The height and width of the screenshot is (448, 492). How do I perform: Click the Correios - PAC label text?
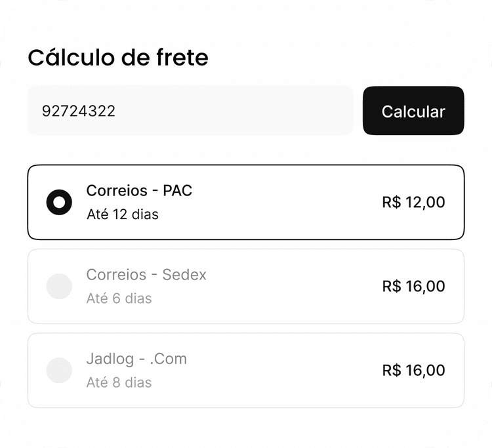click(139, 191)
